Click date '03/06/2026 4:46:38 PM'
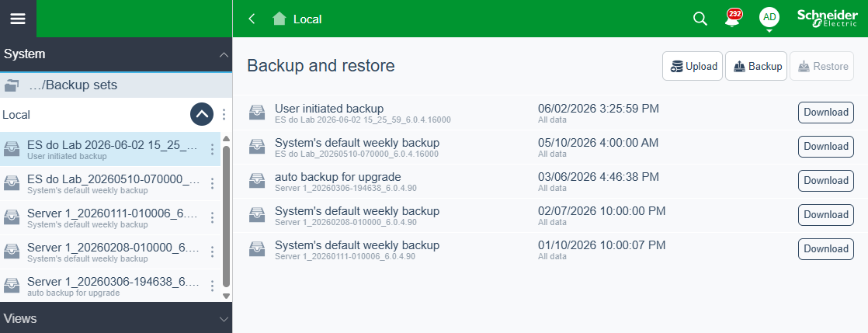This screenshot has width=868, height=333. (x=599, y=177)
